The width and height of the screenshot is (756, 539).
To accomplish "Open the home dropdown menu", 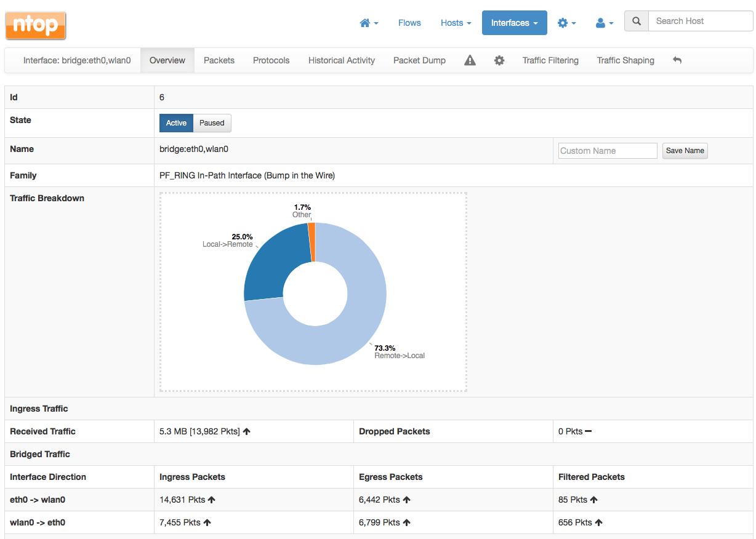I will pos(369,23).
